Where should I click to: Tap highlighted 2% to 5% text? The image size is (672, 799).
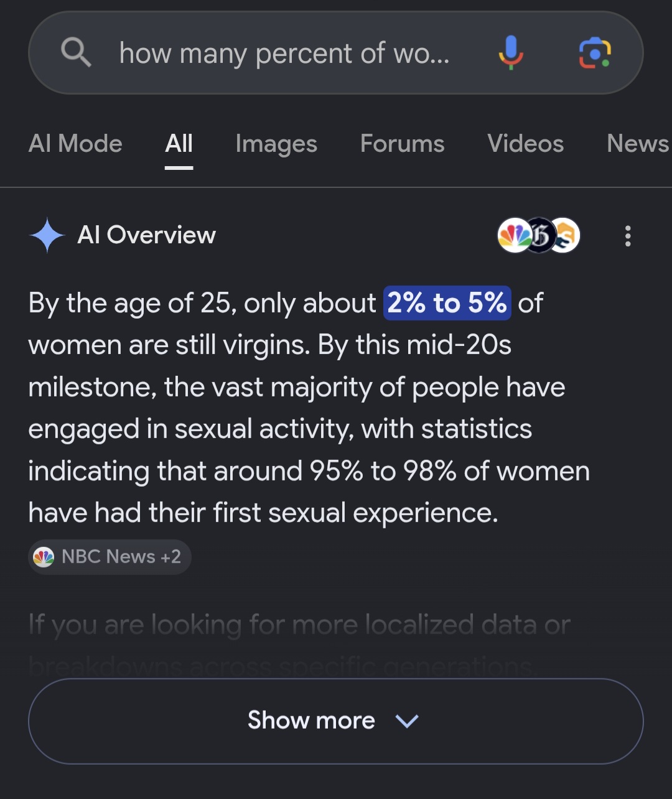click(447, 303)
